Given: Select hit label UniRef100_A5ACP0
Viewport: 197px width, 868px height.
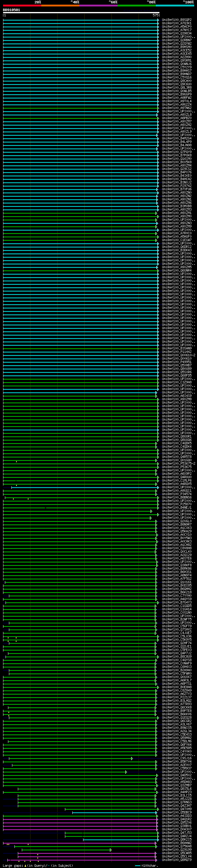Looking at the screenshot, I should [177, 26].
